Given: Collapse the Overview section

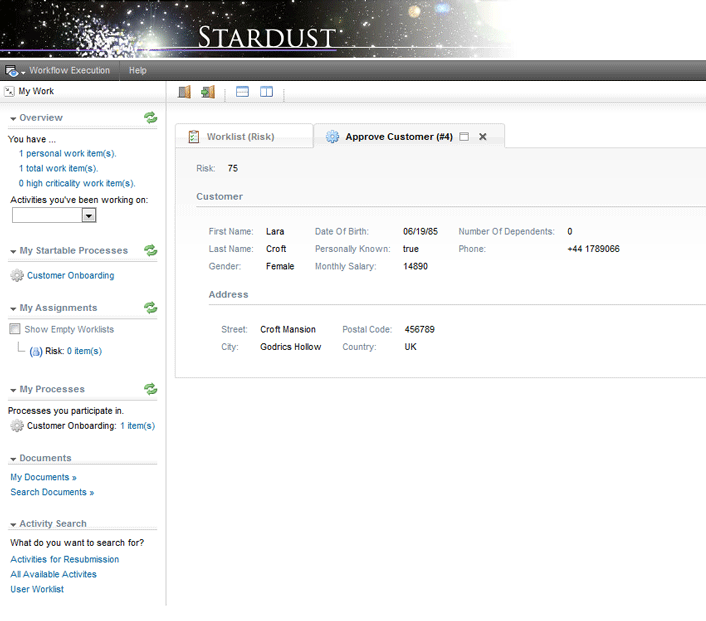Looking at the screenshot, I should pyautogui.click(x=13, y=118).
